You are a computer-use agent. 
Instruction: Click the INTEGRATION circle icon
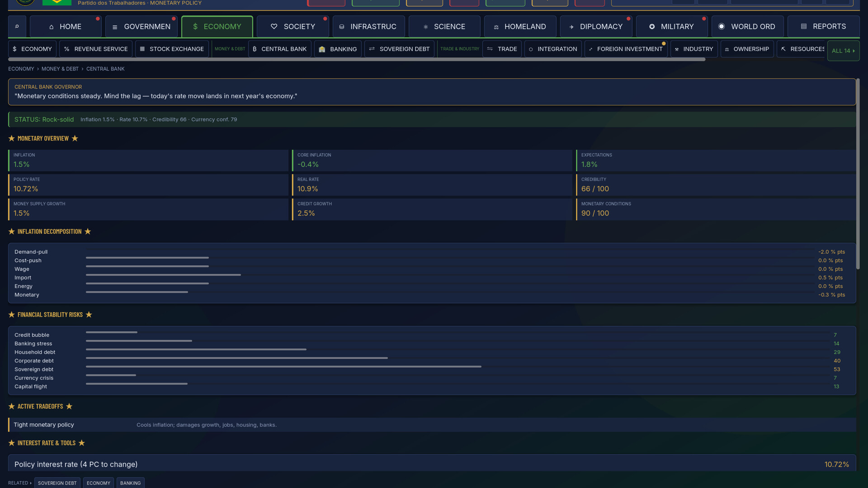531,49
